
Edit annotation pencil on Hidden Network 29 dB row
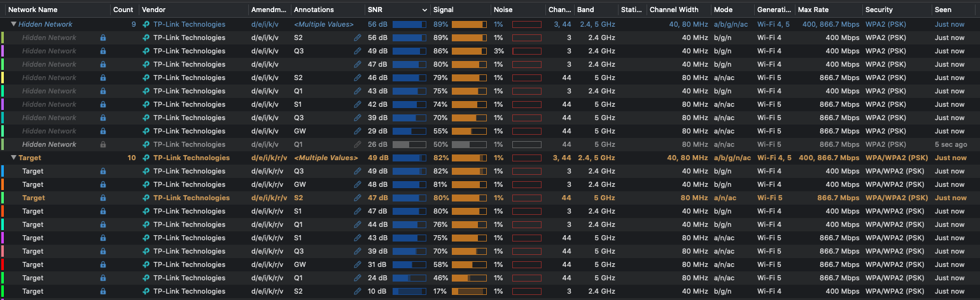point(358,131)
